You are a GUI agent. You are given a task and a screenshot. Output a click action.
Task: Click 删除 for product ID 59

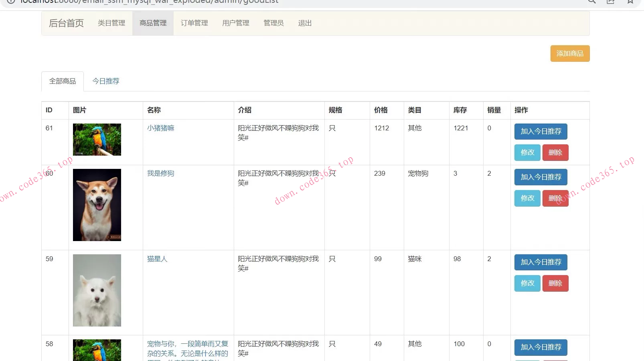(555, 283)
